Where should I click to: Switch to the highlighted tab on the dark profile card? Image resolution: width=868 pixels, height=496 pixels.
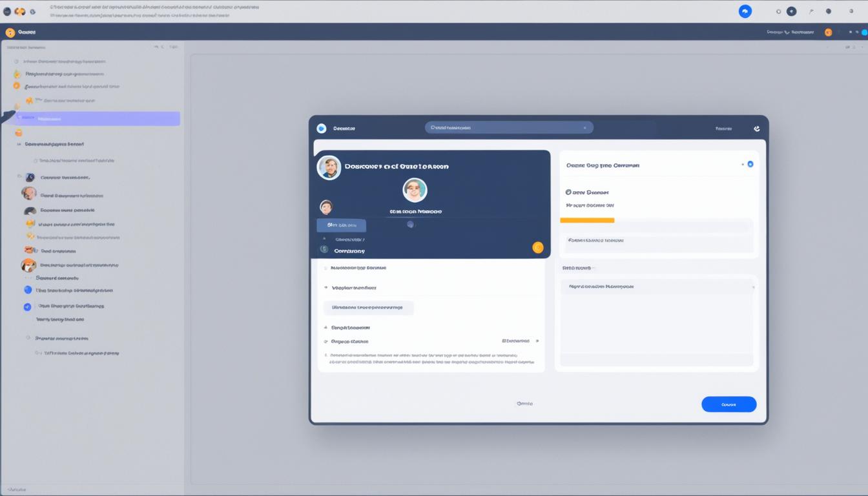tap(341, 225)
